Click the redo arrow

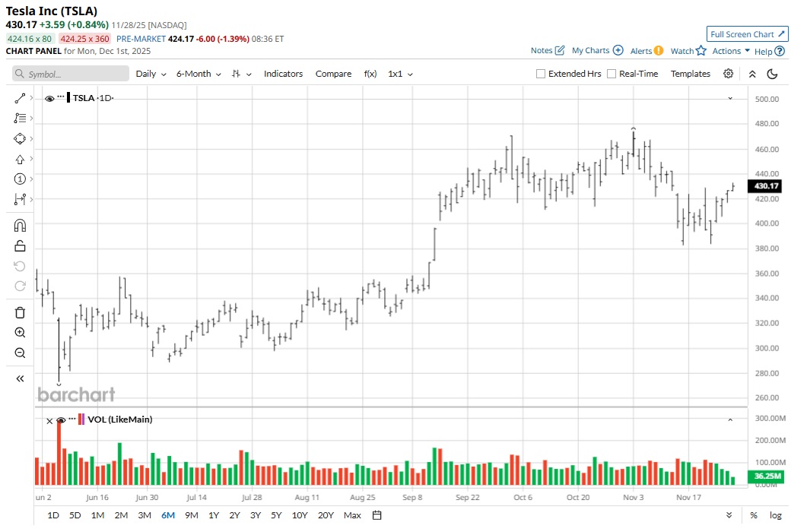click(20, 286)
